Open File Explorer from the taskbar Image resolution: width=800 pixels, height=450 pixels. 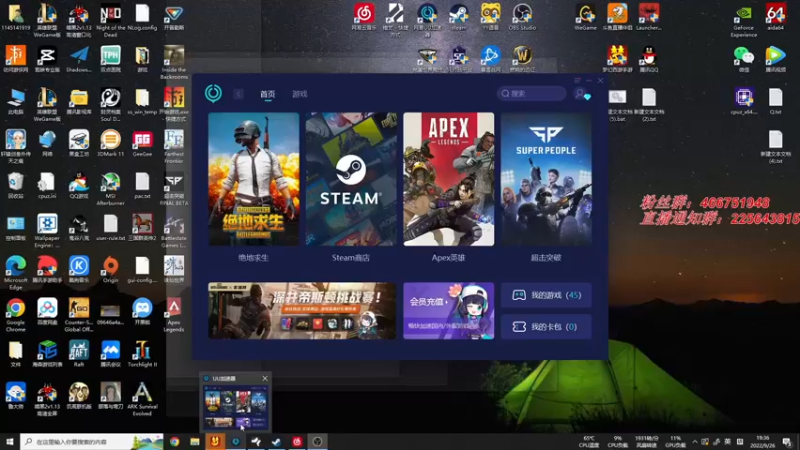coord(195,442)
